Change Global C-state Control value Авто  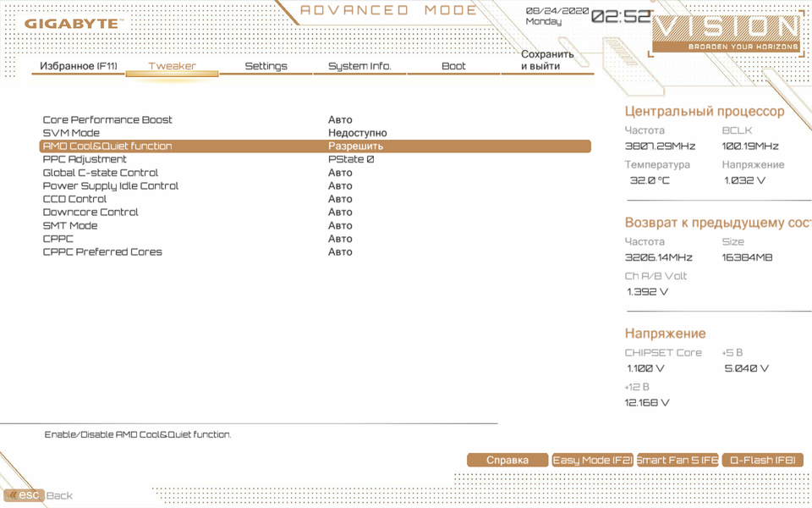tap(340, 173)
